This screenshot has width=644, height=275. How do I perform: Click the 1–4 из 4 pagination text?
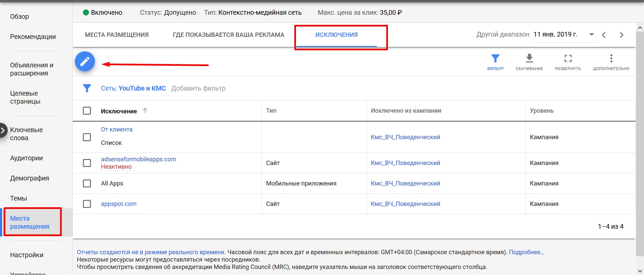click(x=610, y=226)
